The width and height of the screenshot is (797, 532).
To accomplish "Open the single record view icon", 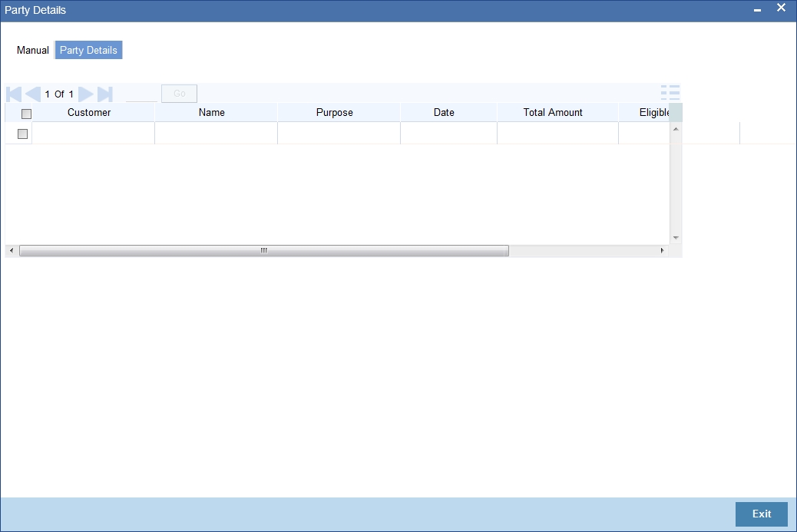I will (670, 92).
